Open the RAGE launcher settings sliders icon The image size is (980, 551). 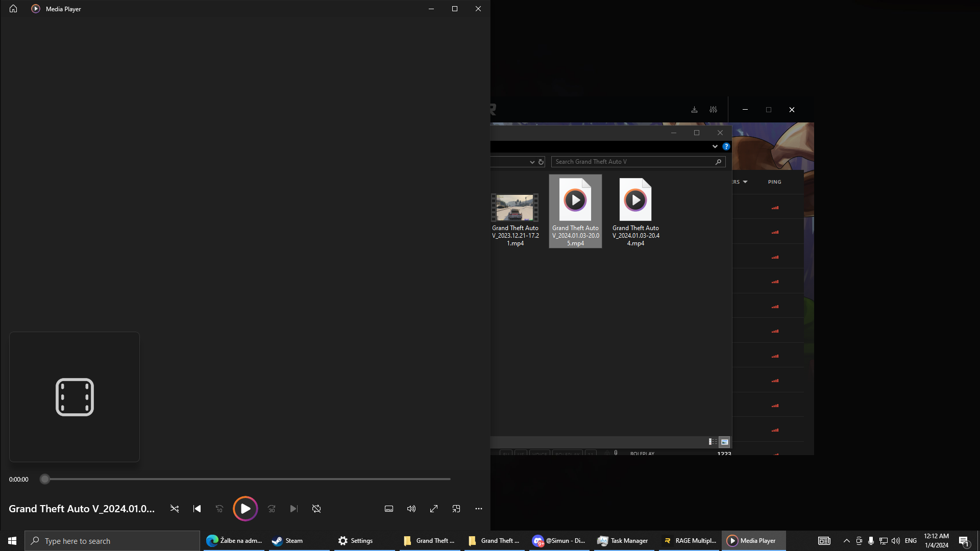(713, 110)
